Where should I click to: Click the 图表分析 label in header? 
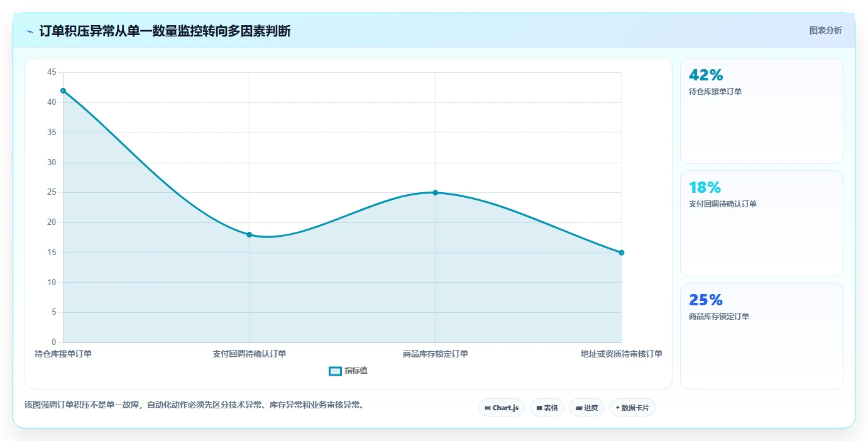point(825,31)
